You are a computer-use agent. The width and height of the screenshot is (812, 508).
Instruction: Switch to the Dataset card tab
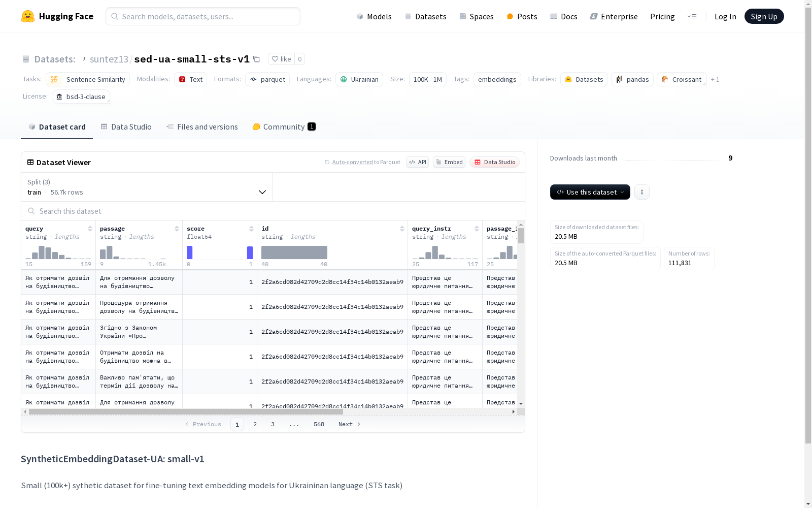tap(57, 126)
